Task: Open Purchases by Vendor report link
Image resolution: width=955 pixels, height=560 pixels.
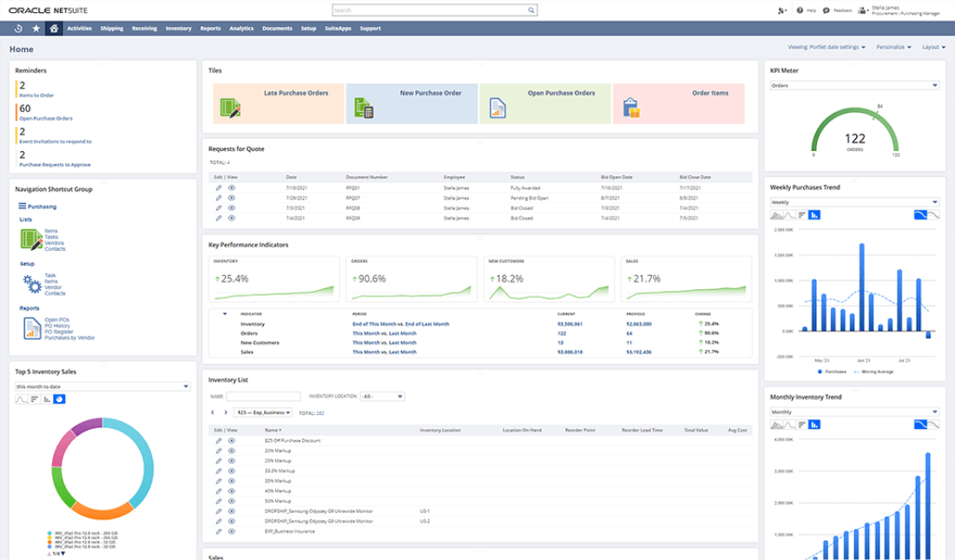Action: 69,338
